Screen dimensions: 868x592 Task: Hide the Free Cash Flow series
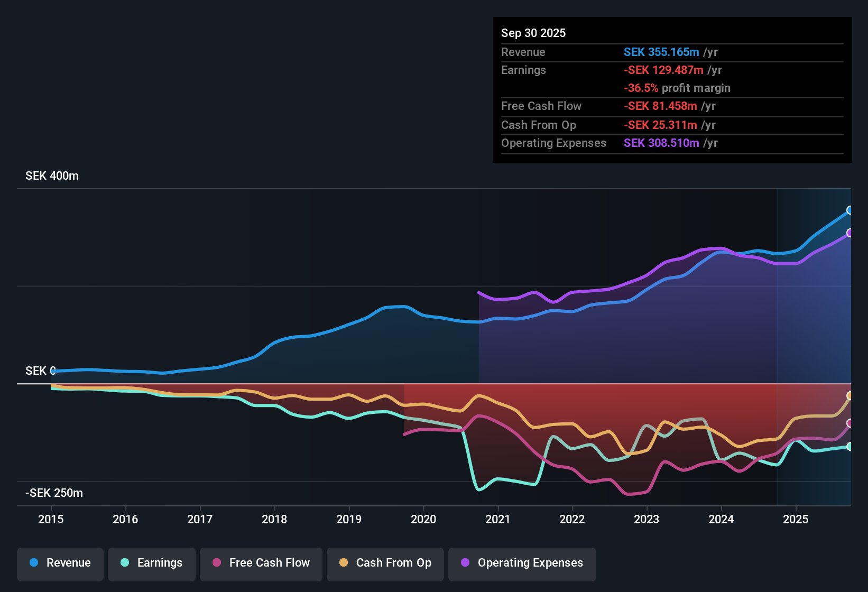261,563
